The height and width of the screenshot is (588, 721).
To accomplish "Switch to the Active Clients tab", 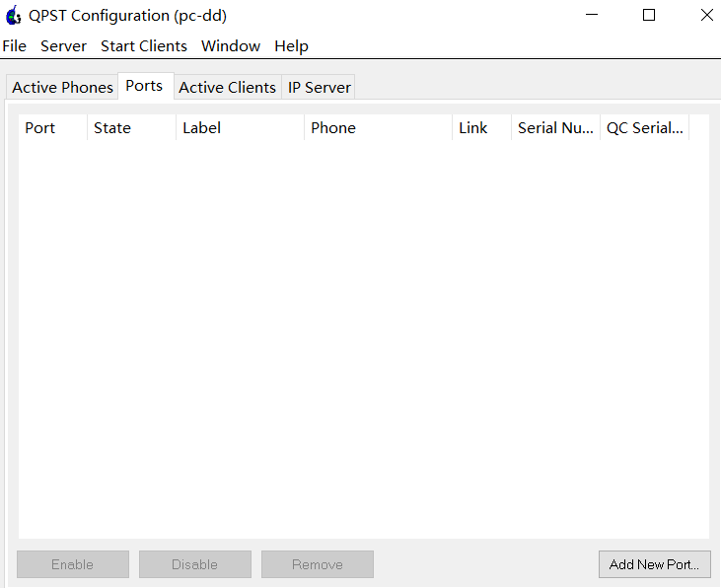I will click(227, 87).
